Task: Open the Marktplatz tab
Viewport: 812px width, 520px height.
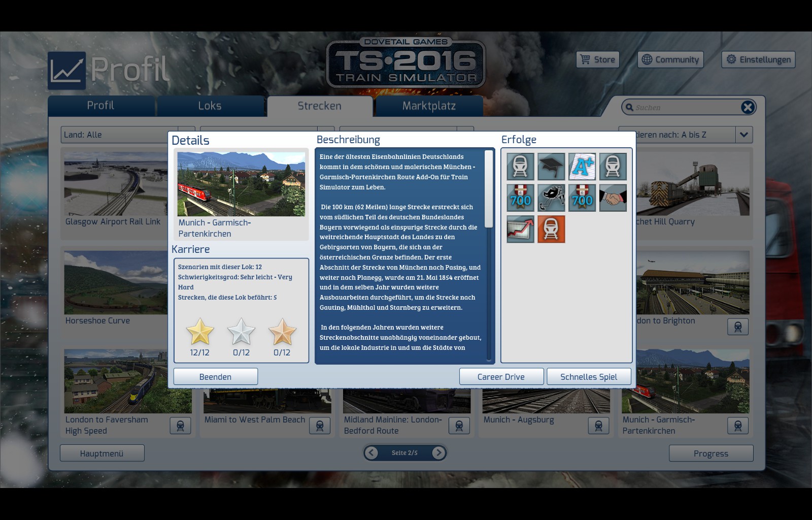Action: pyautogui.click(x=429, y=106)
